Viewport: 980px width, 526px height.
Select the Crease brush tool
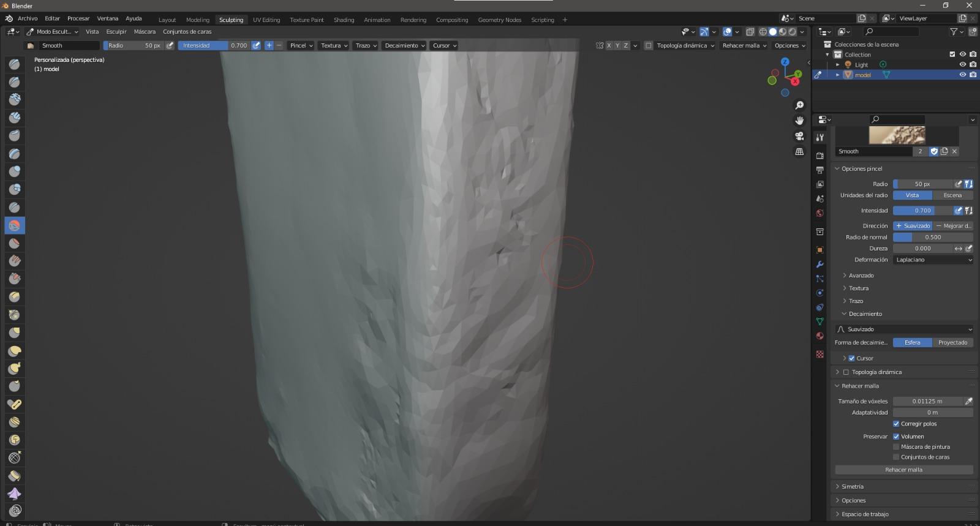(15, 208)
